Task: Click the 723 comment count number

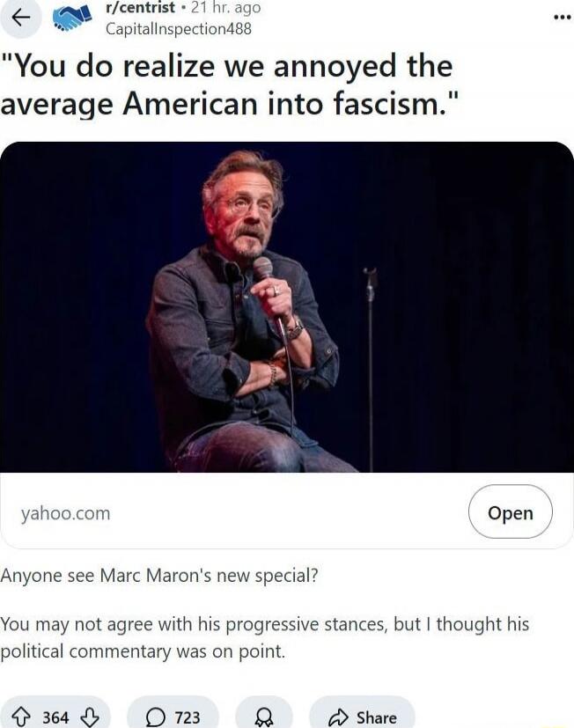Action: 188,717
